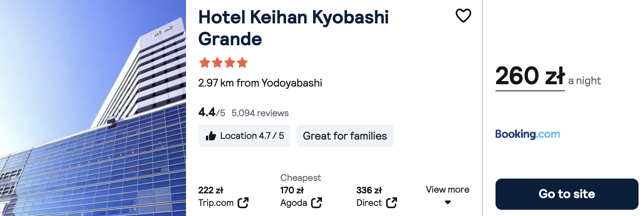
Task: Click the hotel building photo
Action: (93, 108)
